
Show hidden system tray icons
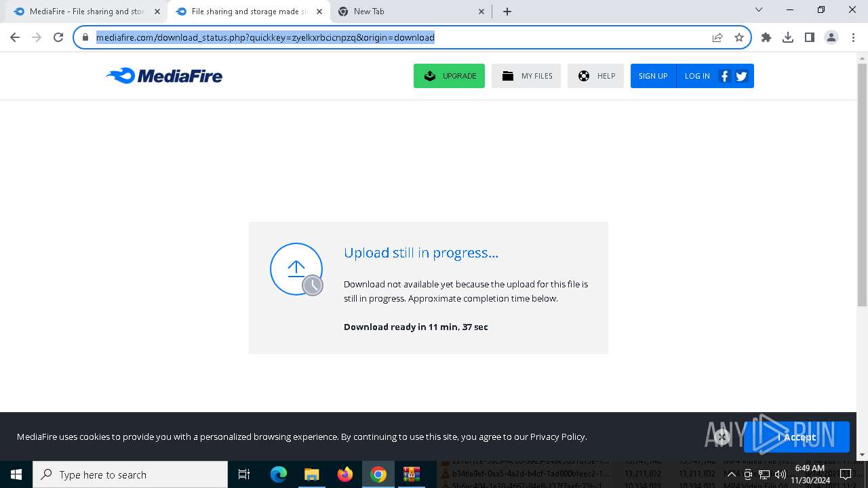pyautogui.click(x=731, y=474)
